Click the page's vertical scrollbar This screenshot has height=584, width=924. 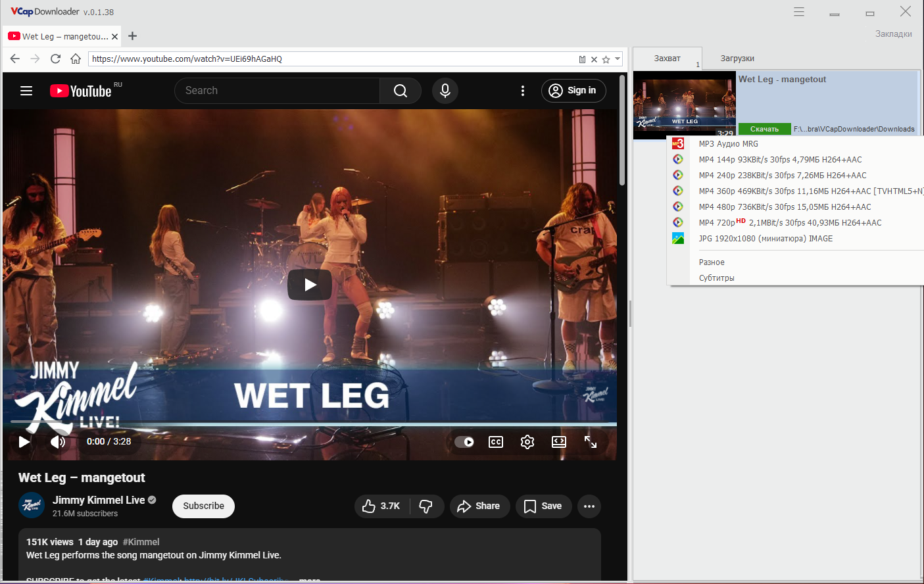pyautogui.click(x=622, y=132)
